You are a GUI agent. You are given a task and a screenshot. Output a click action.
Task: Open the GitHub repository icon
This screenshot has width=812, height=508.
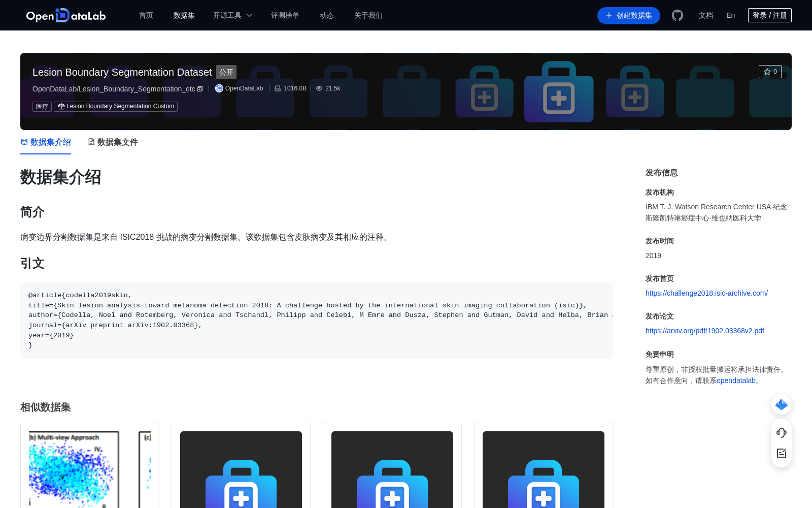click(678, 15)
